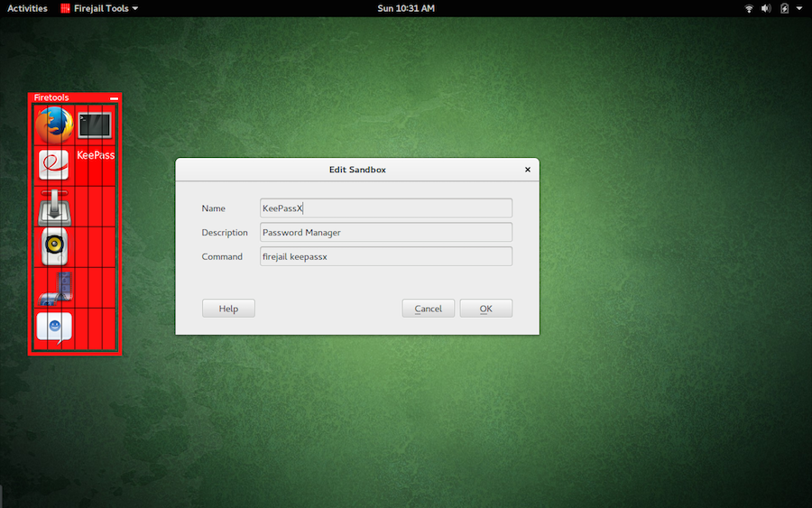812x508 pixels.
Task: Open the volume icon in top bar
Action: pos(766,8)
